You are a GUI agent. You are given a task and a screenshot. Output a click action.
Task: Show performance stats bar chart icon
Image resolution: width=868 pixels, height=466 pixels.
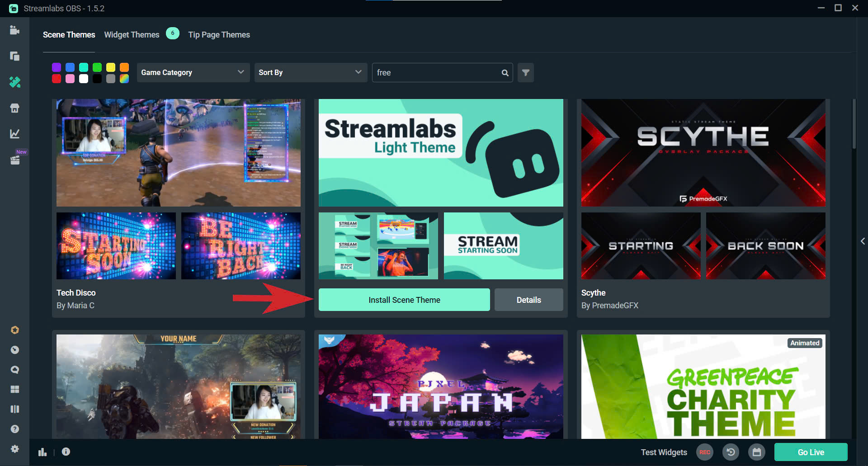point(42,452)
